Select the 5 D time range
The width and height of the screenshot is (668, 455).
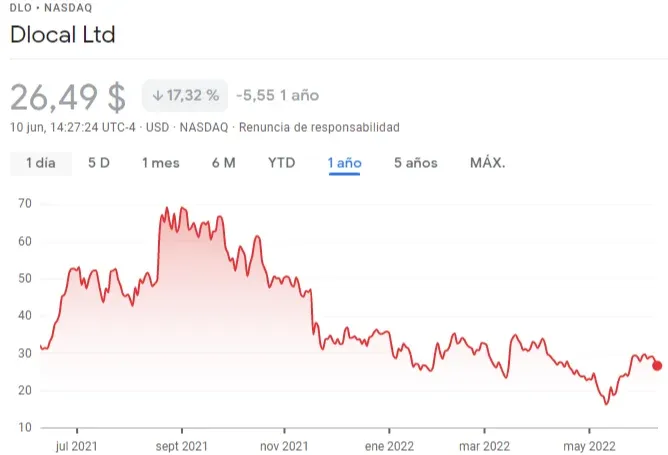pyautogui.click(x=99, y=163)
